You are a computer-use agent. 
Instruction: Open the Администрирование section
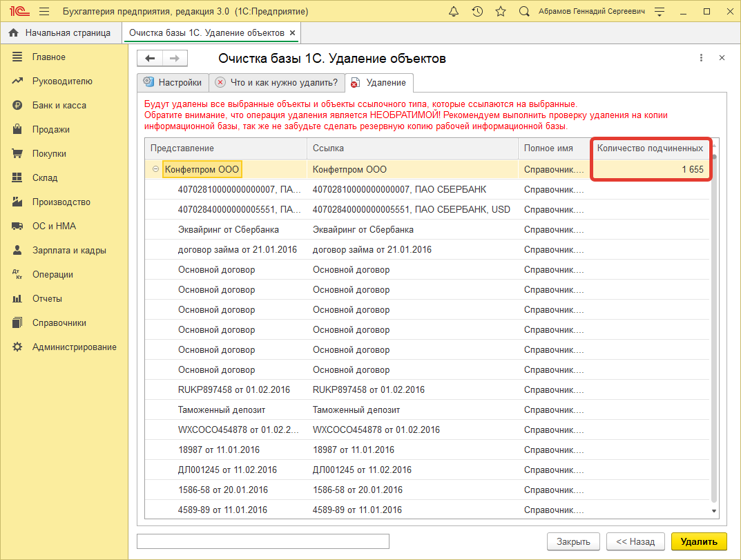click(75, 347)
